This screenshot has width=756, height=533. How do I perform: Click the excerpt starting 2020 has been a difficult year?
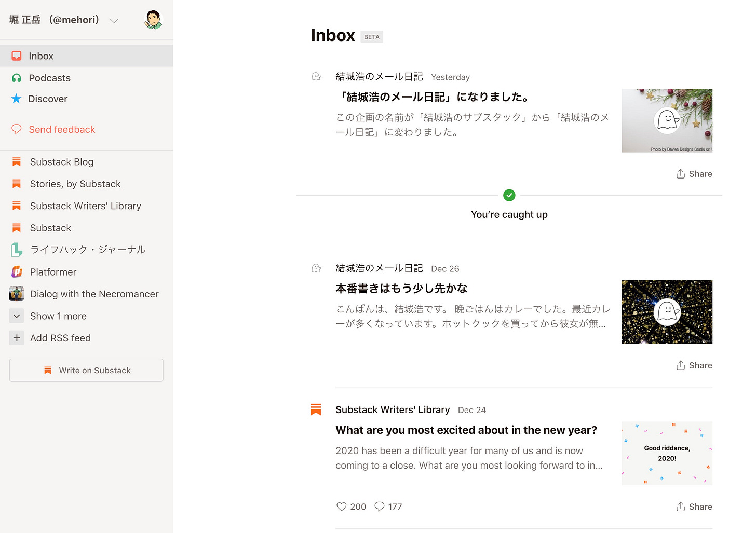[x=469, y=458]
